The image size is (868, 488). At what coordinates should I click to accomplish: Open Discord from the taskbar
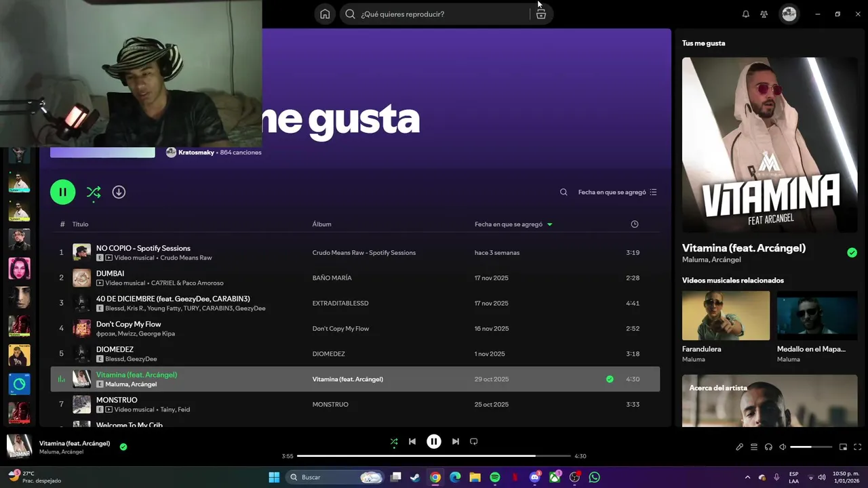(535, 477)
